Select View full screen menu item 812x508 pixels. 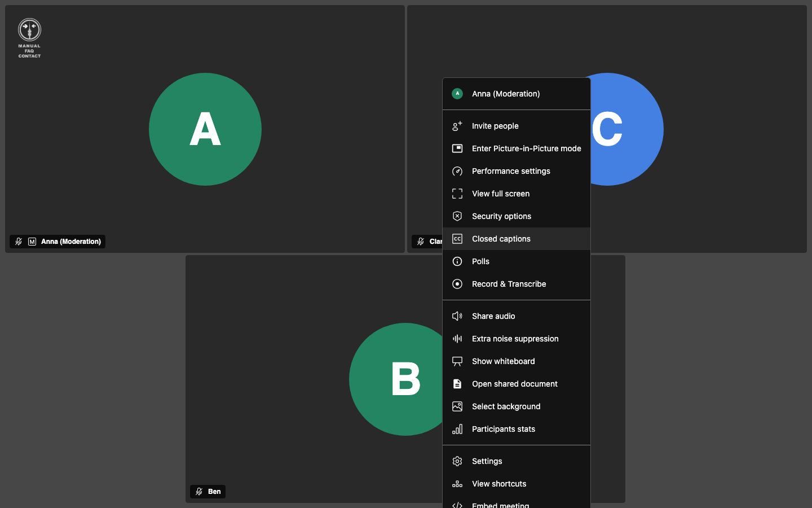pyautogui.click(x=517, y=194)
